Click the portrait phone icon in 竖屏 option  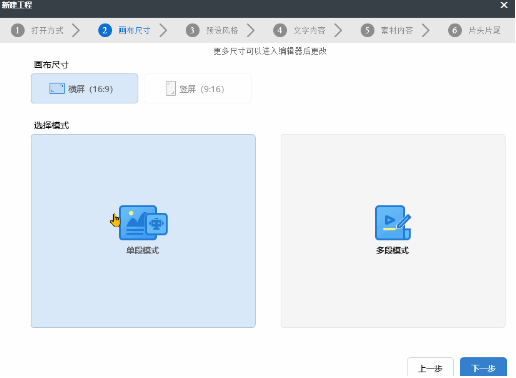tap(171, 89)
